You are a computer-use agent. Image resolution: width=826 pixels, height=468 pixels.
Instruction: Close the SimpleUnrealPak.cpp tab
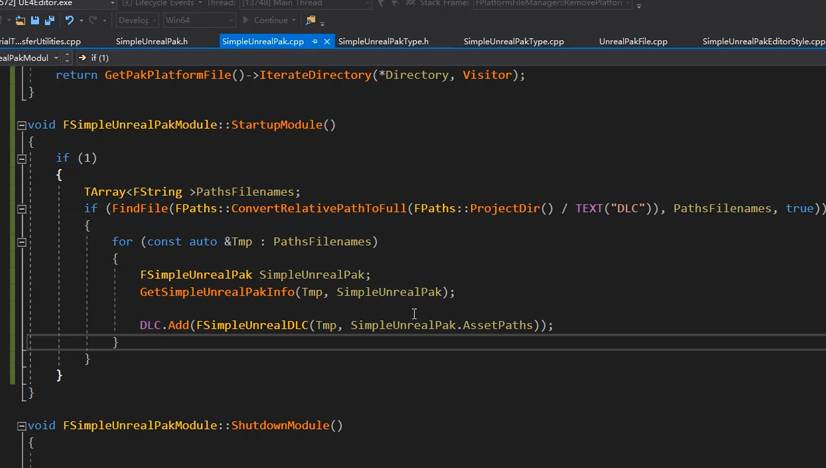click(327, 41)
